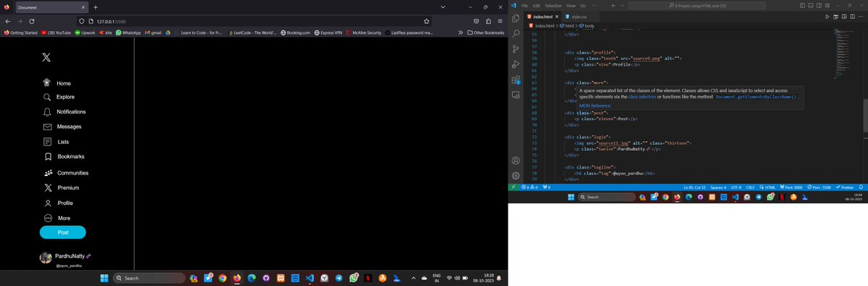Image resolution: width=868 pixels, height=286 pixels.
Task: Click the blue Post button on webpage
Action: coord(62,232)
